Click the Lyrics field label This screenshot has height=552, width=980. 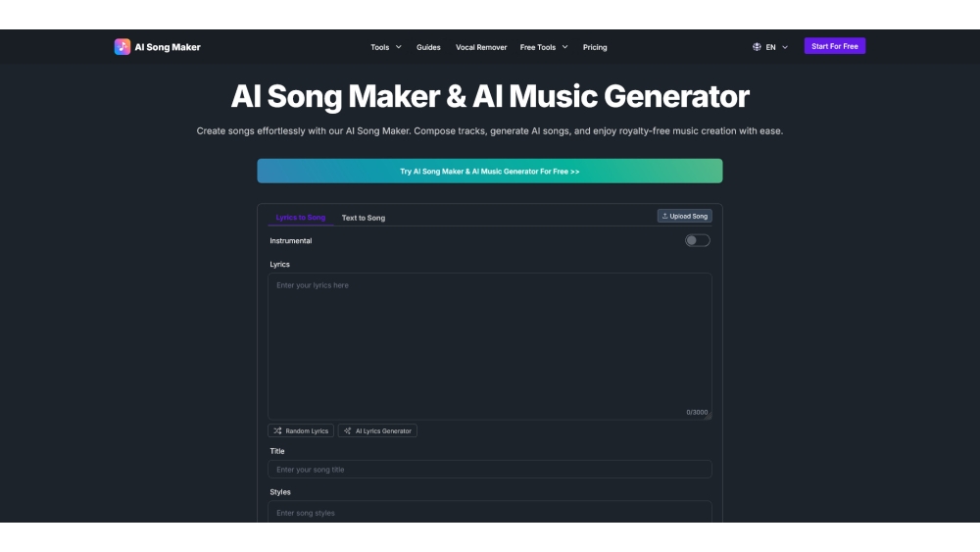(x=279, y=265)
